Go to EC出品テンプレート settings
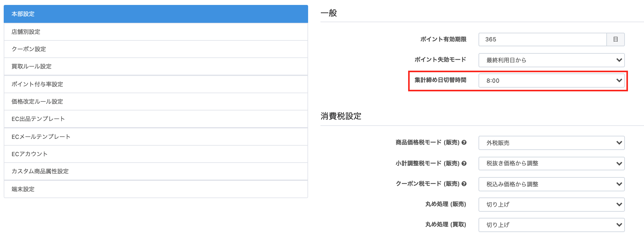Viewport: 644px width, 245px height. click(156, 119)
